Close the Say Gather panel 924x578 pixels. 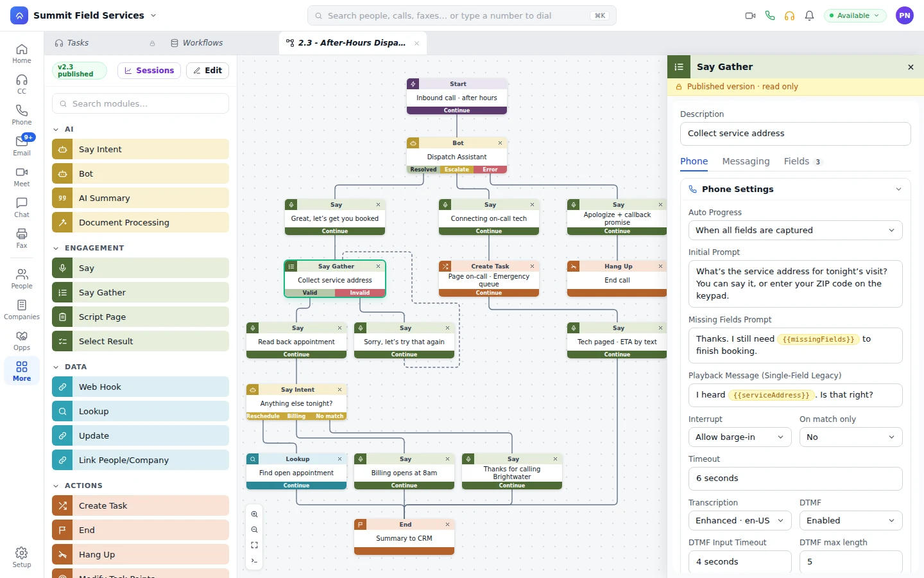[x=911, y=67]
